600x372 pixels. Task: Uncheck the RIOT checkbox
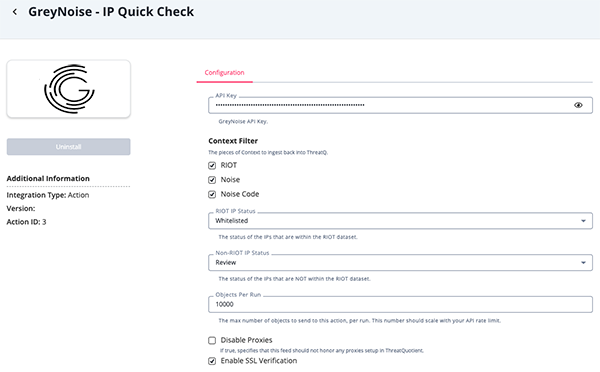point(212,166)
